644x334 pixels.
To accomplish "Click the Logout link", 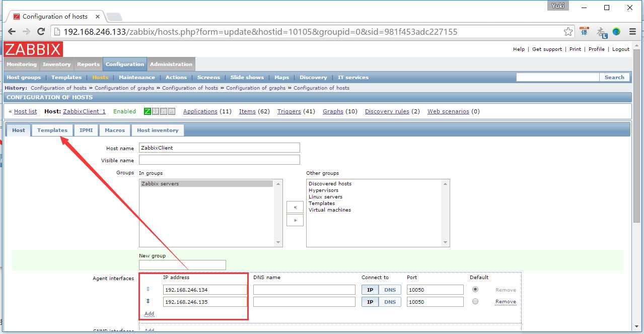I will tap(621, 49).
